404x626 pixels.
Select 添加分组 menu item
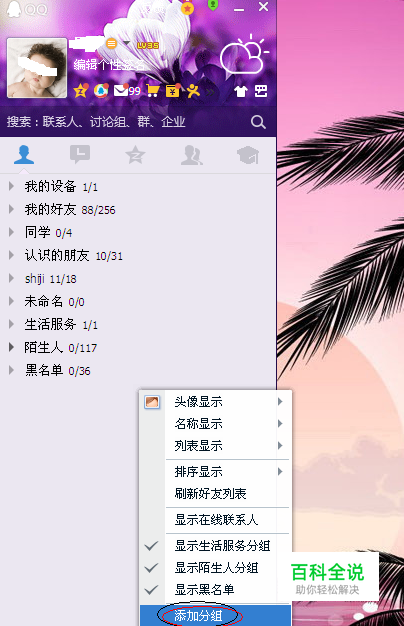216,616
